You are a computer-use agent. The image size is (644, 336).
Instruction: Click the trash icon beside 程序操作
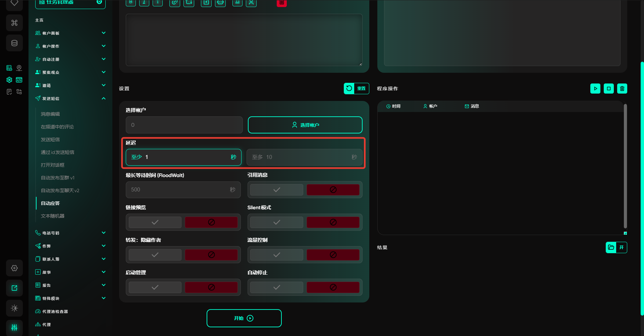click(622, 89)
